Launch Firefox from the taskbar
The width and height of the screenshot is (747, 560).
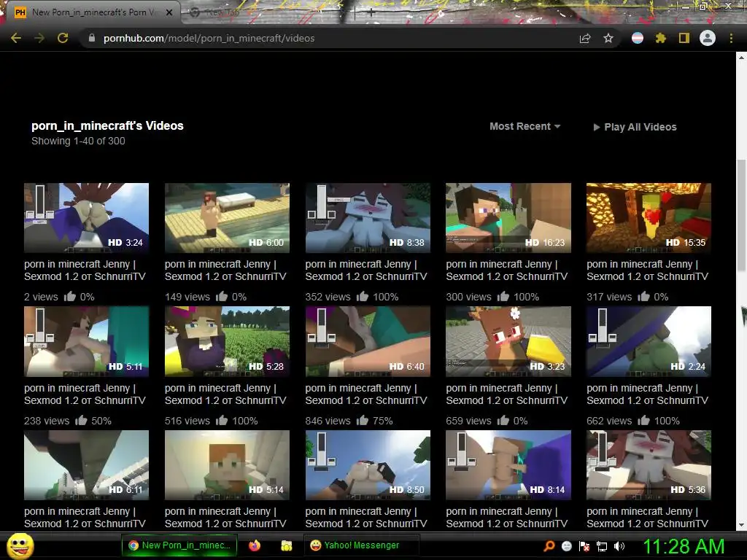pyautogui.click(x=255, y=545)
